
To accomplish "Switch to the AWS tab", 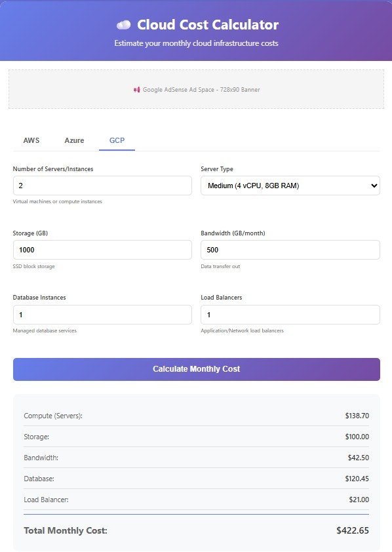I will click(31, 140).
